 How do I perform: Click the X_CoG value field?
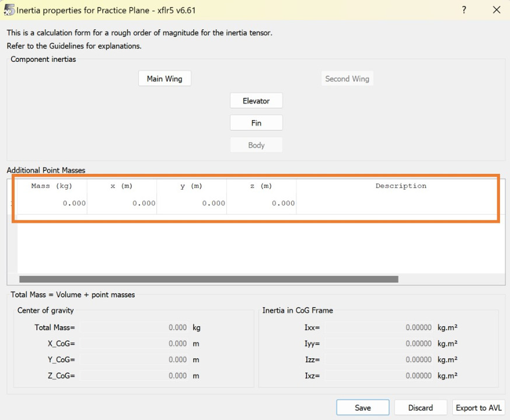click(x=134, y=344)
